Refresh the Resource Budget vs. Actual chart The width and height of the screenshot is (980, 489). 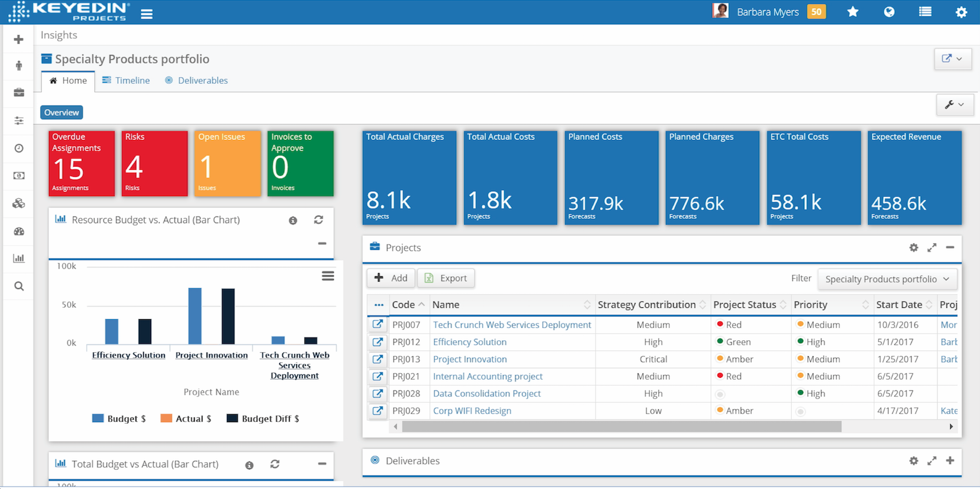click(318, 220)
